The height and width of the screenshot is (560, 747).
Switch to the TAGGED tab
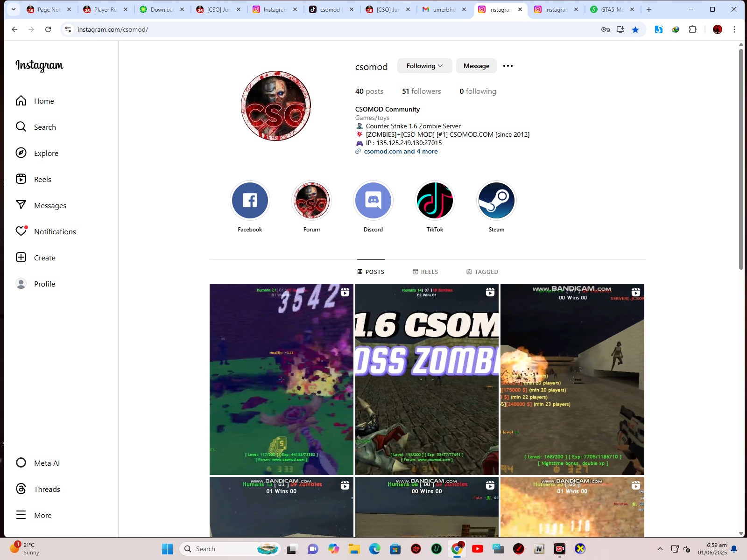click(x=482, y=272)
